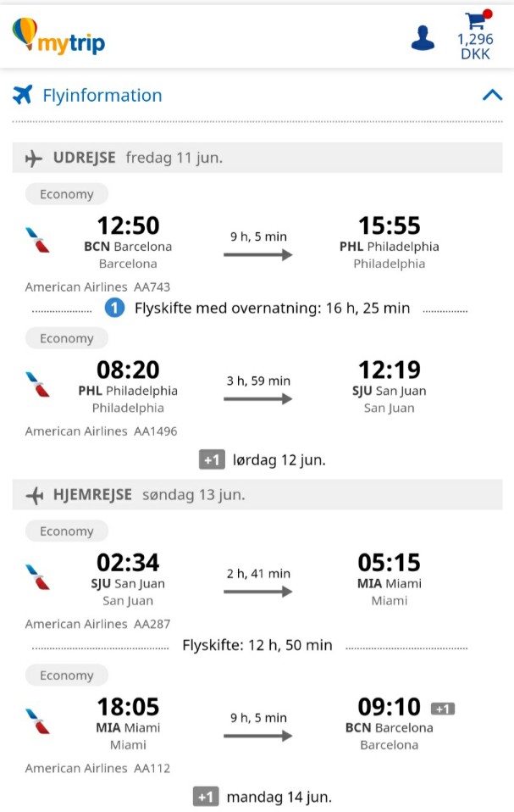Screen dimensions: 514x812
Task: Open the mytrip balloon logo home
Action: click(x=58, y=36)
